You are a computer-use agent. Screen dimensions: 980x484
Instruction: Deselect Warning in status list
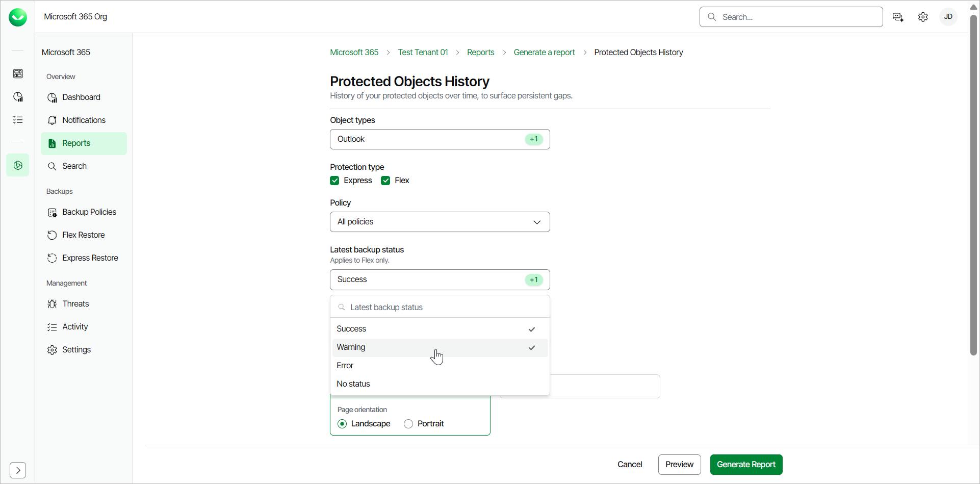pyautogui.click(x=440, y=347)
